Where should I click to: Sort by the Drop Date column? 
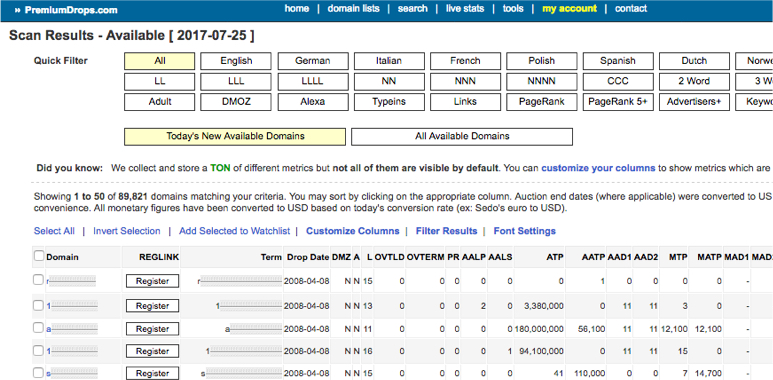point(308,257)
